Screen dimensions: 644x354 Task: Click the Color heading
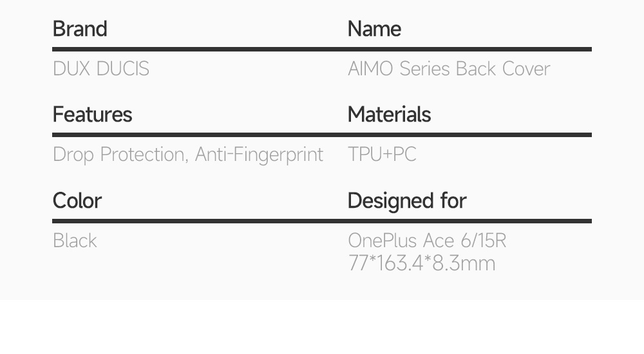pos(77,201)
